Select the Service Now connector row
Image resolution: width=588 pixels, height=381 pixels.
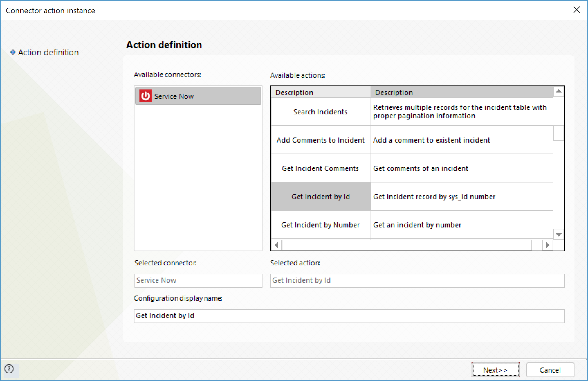[198, 96]
